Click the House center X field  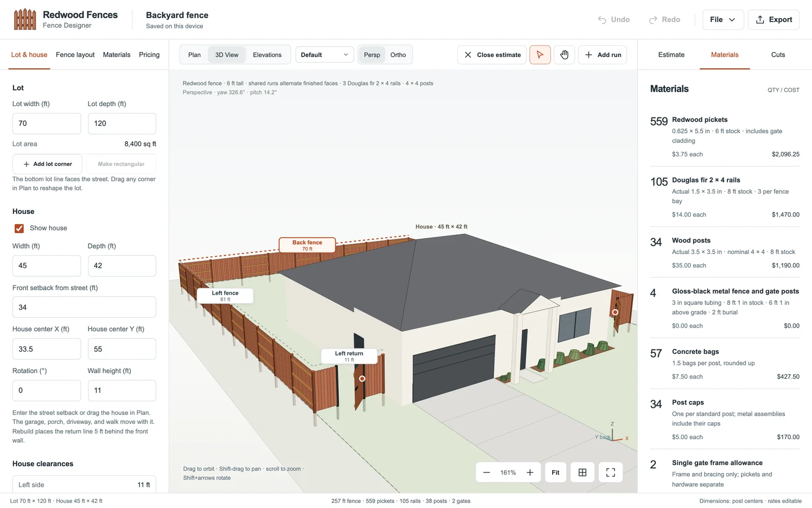(x=47, y=349)
